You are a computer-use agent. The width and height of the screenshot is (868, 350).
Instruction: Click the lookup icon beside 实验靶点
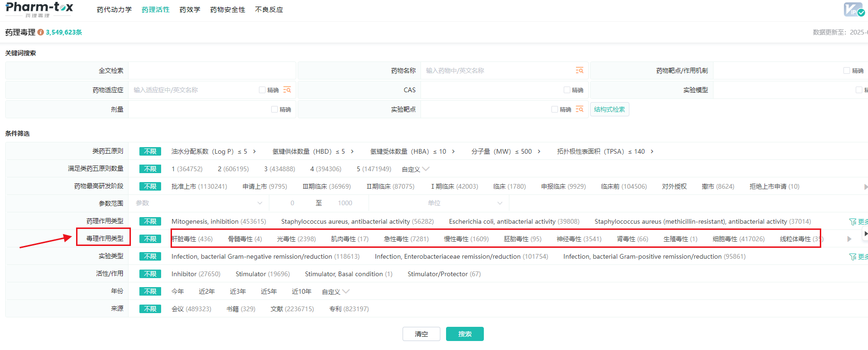(x=579, y=109)
